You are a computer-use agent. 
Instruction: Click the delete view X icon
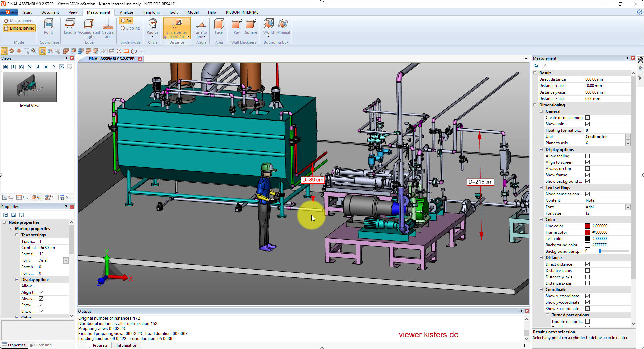30,67
